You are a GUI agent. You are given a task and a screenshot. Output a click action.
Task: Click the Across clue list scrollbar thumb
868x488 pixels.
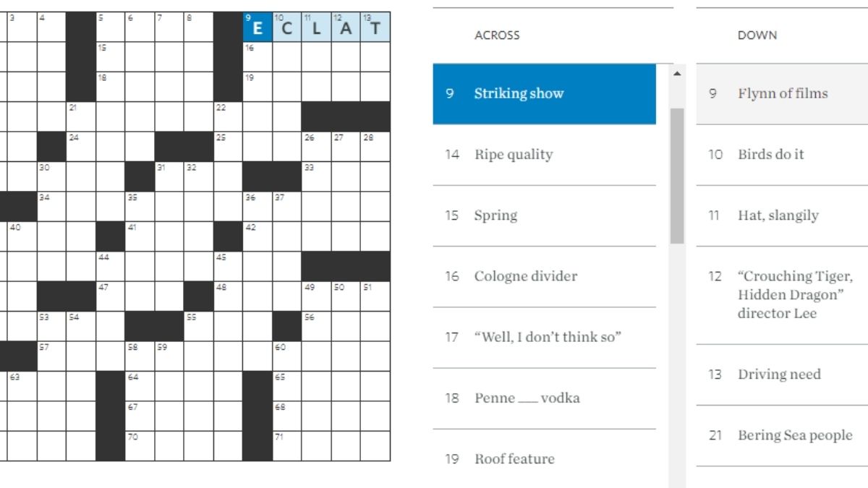point(677,175)
